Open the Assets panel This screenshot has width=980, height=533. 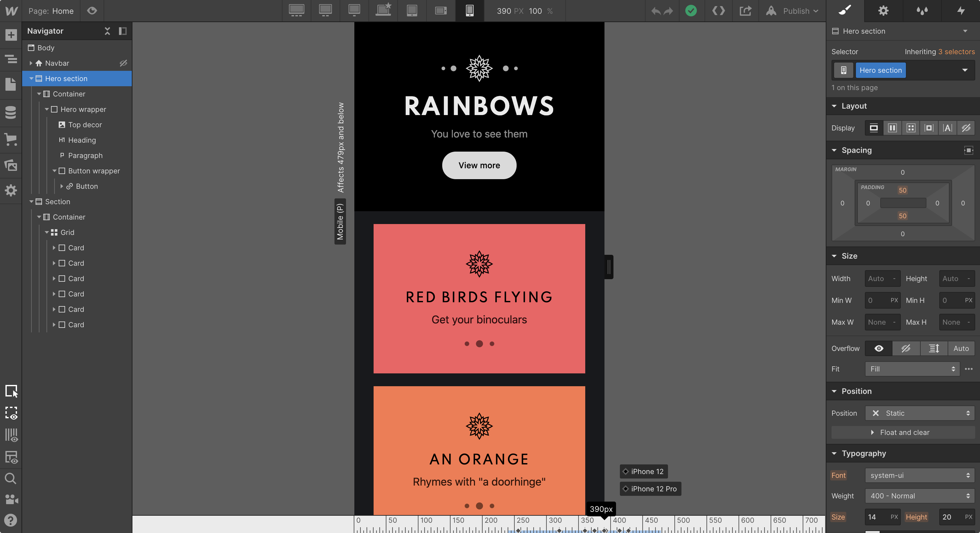pyautogui.click(x=11, y=165)
